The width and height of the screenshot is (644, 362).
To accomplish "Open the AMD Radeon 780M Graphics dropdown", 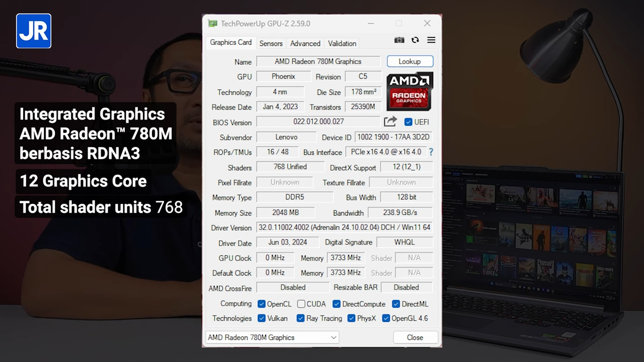I will (x=333, y=337).
